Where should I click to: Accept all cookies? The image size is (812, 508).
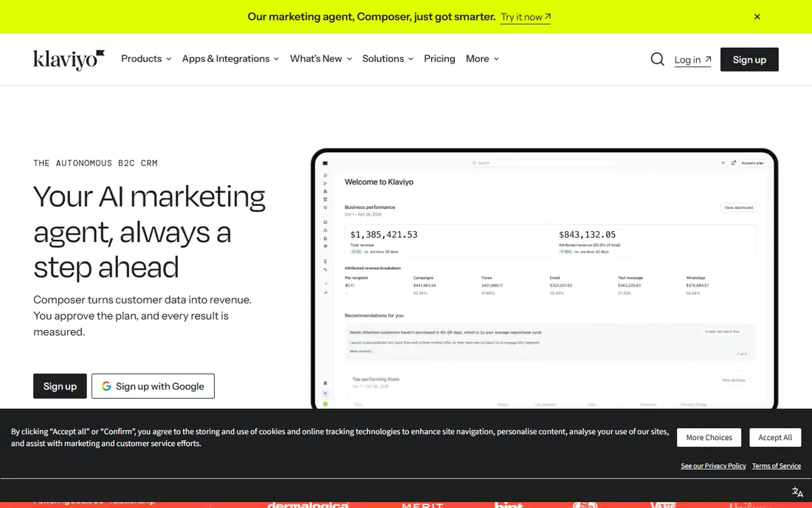[x=775, y=438]
